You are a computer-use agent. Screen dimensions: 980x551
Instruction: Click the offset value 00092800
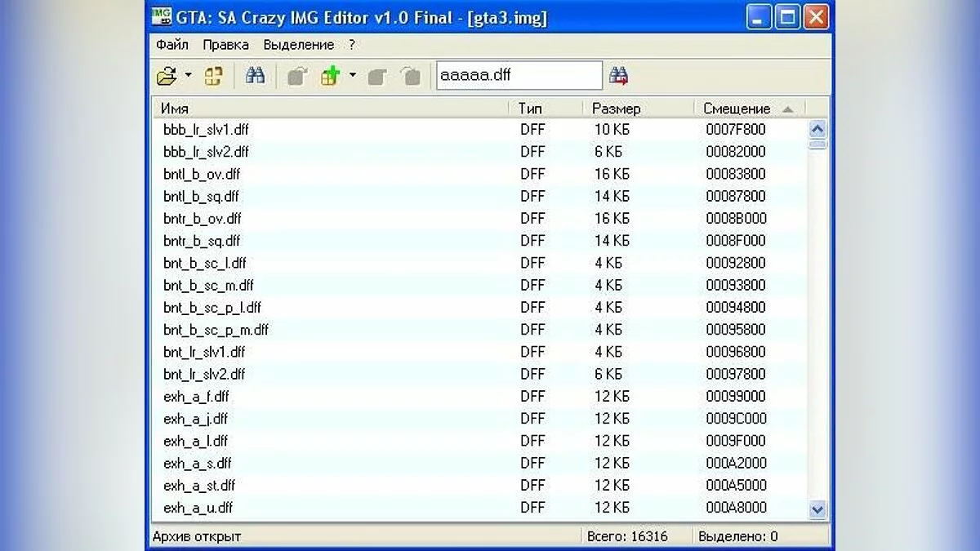pos(736,263)
